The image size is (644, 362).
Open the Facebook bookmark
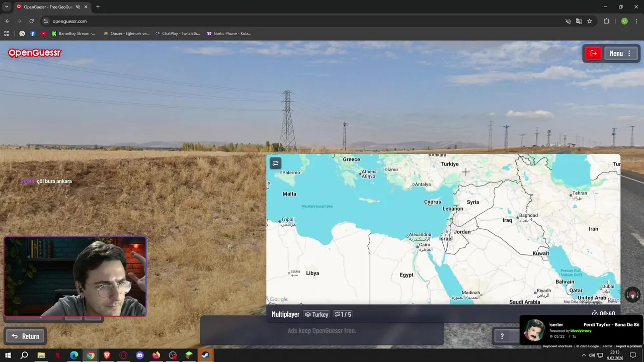point(33,34)
